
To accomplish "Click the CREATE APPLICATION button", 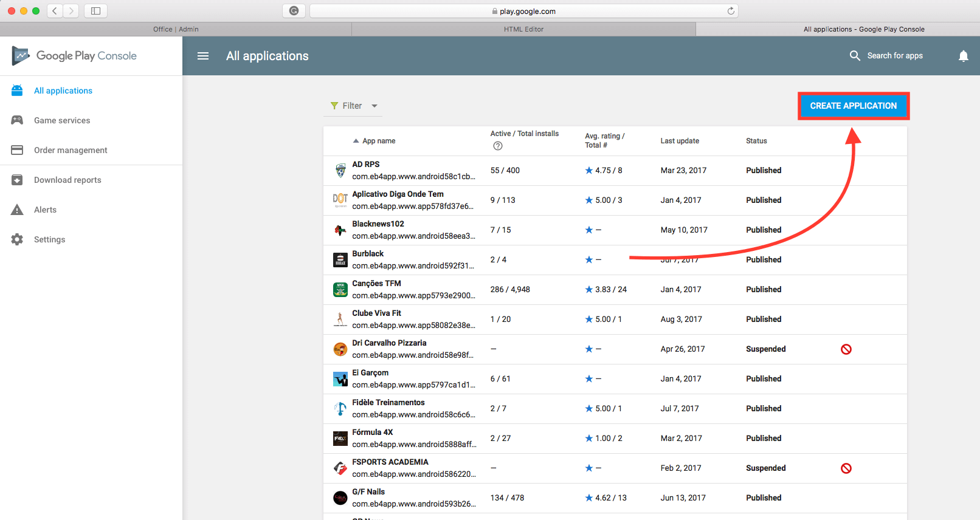I will [854, 106].
